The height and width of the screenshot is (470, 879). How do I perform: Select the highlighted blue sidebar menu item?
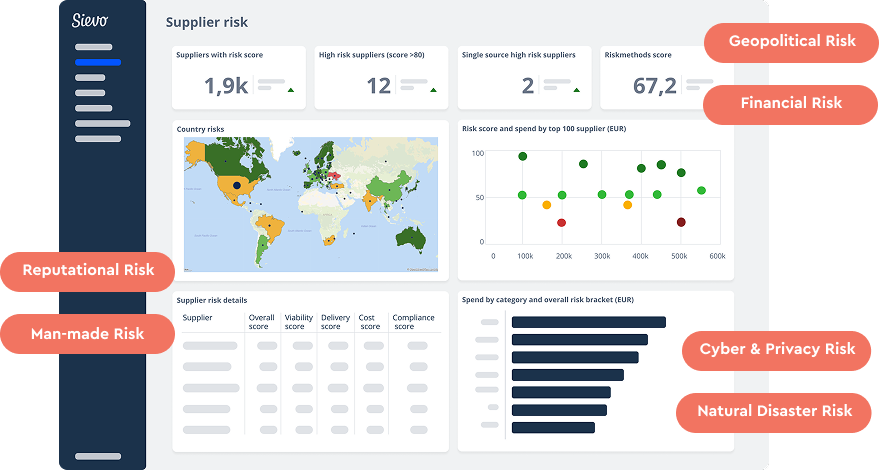pyautogui.click(x=97, y=62)
